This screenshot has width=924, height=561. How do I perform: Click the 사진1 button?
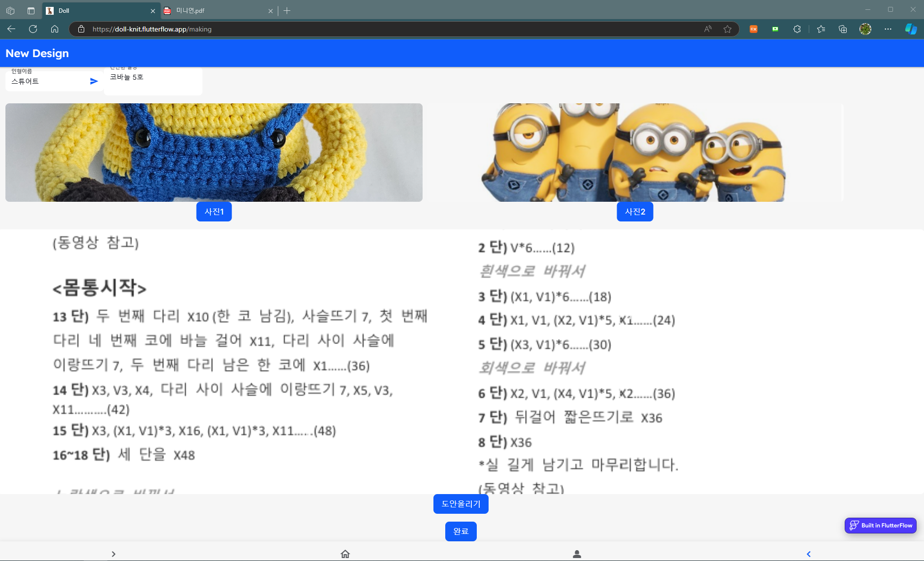214,212
